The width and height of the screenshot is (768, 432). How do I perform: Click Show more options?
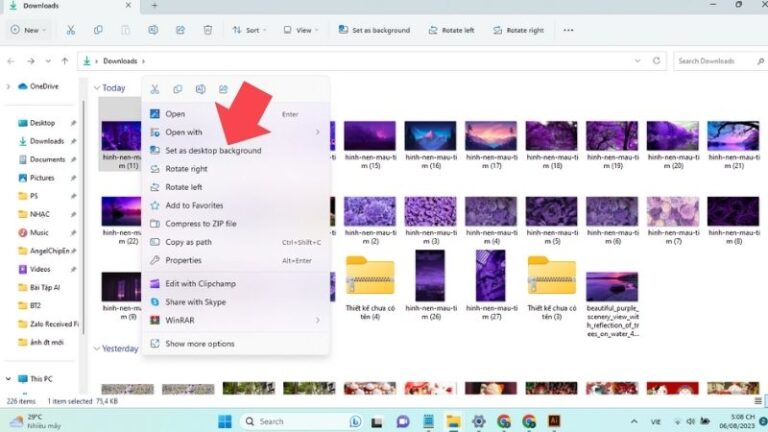[199, 344]
